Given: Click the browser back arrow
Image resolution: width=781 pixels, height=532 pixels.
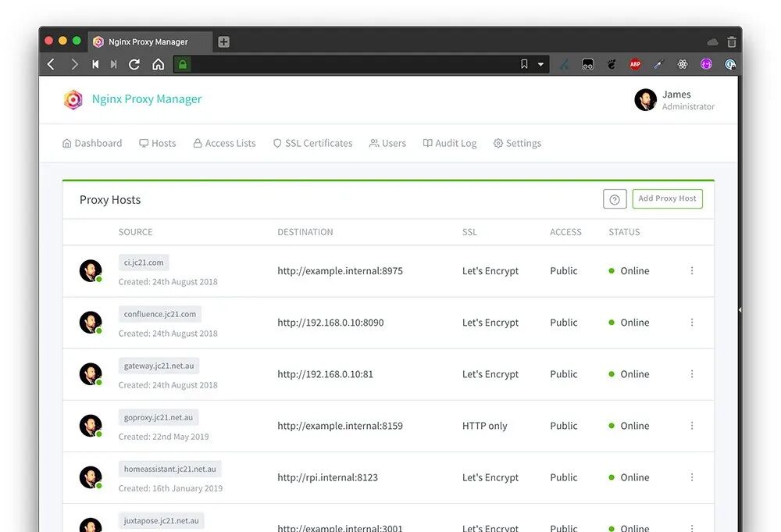Looking at the screenshot, I should 51,64.
